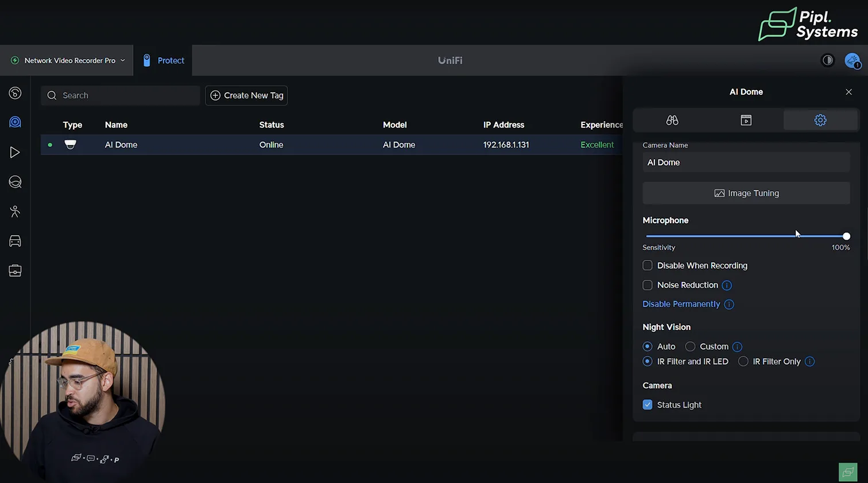Open the person detections sidebar icon
The height and width of the screenshot is (483, 868).
[x=15, y=212]
